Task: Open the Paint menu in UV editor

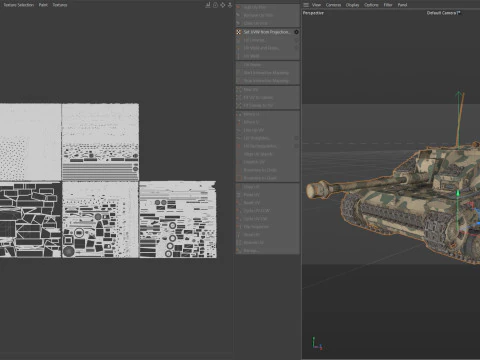Action: [43, 5]
